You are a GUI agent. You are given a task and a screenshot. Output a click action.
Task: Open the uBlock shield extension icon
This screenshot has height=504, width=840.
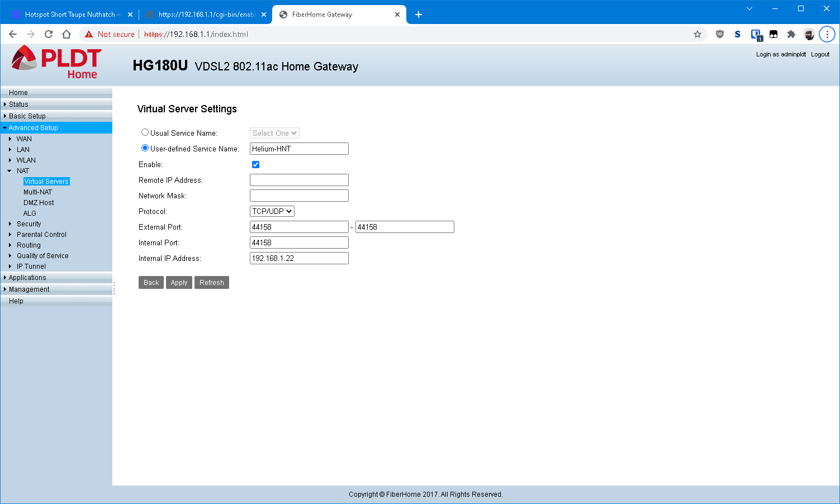719,34
